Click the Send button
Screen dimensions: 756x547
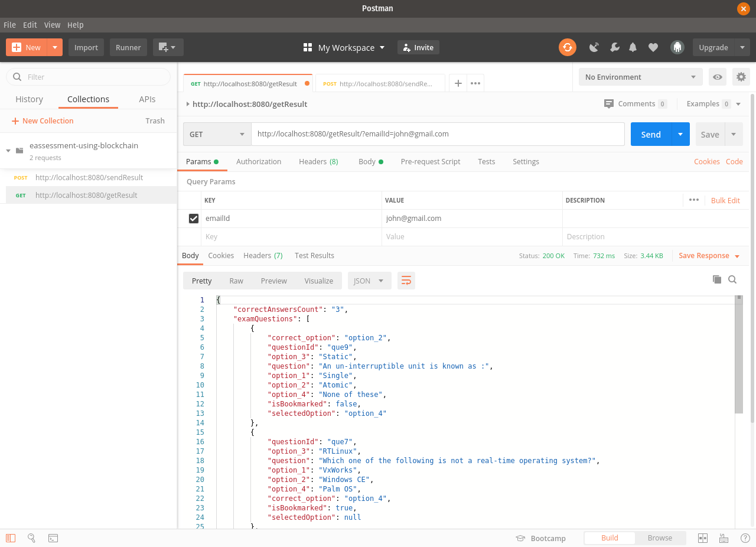[651, 134]
